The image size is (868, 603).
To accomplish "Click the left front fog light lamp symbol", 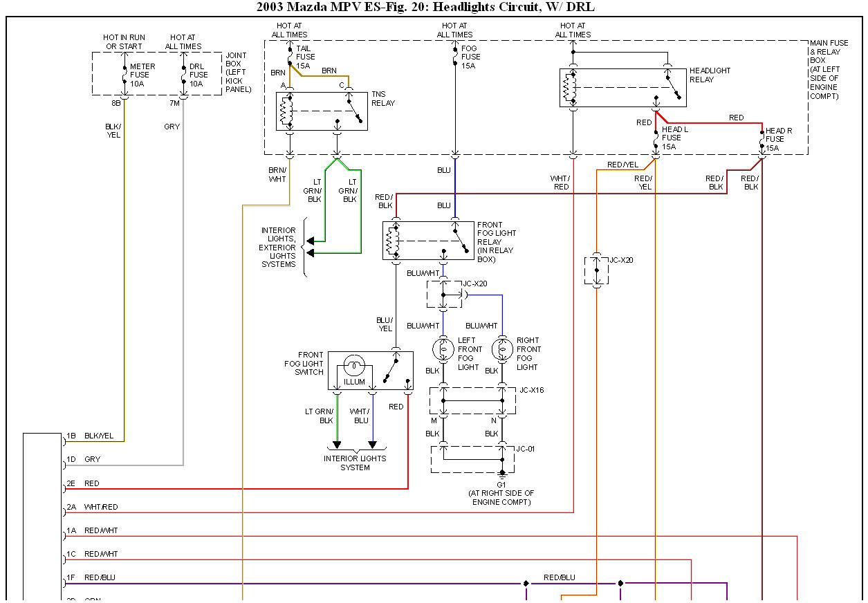I will coord(443,350).
